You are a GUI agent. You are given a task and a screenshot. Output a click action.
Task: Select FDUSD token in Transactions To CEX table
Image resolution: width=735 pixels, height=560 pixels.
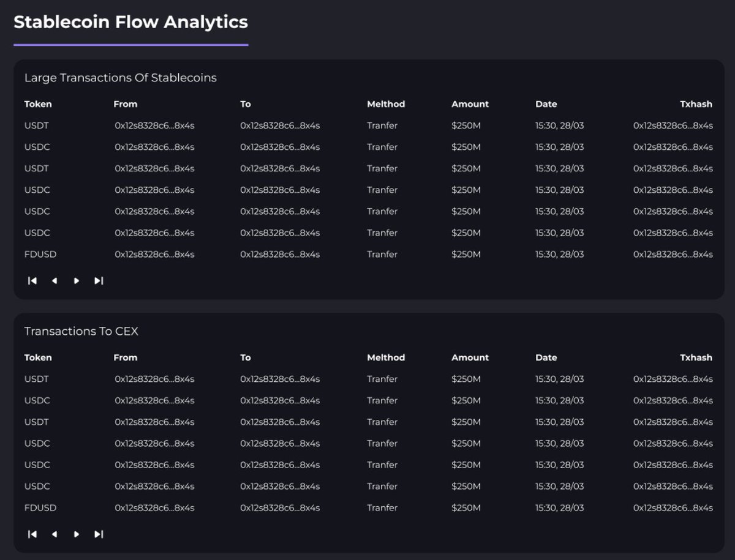pyautogui.click(x=40, y=507)
